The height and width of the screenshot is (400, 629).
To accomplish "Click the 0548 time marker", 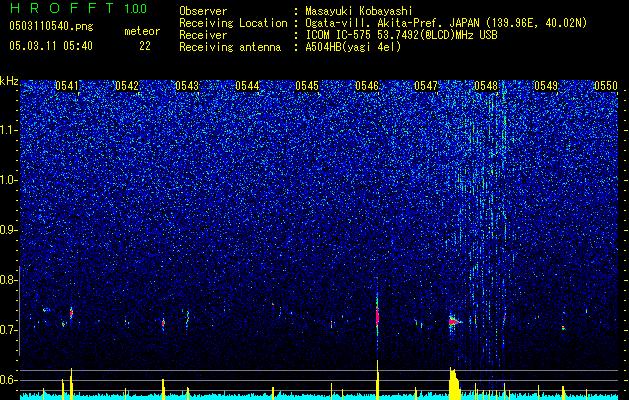I will click(x=486, y=86).
